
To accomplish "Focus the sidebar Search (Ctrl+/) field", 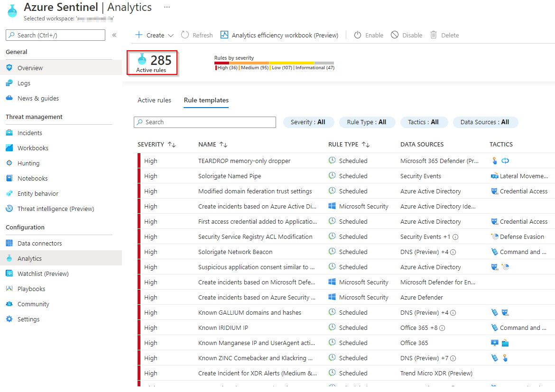I will 55,35.
